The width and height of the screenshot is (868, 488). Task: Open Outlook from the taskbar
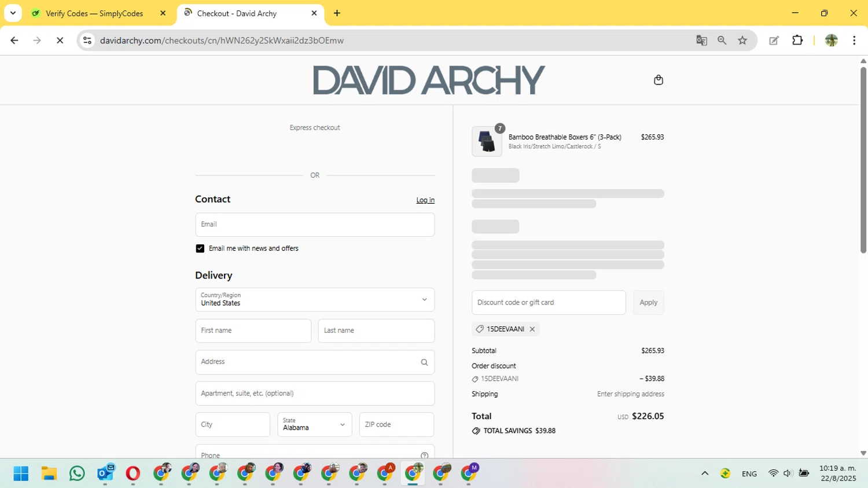(x=105, y=473)
